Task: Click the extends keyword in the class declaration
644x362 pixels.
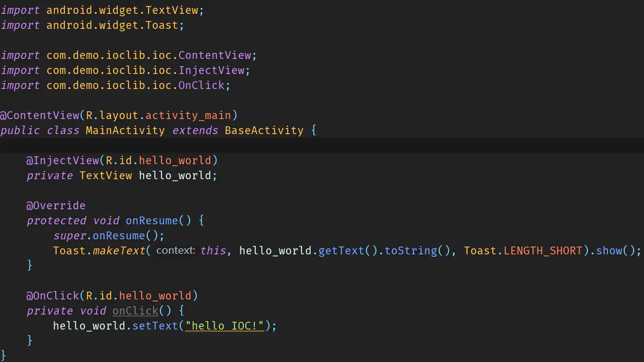Action: [195, 130]
